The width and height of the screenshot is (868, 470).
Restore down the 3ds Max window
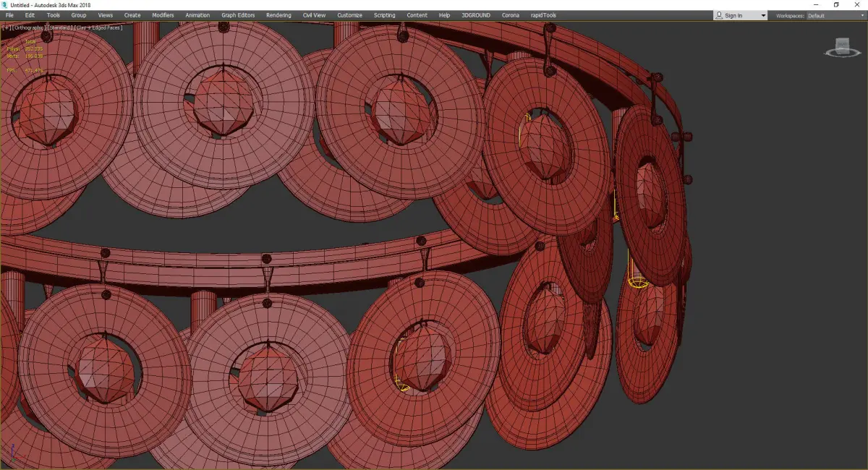(836, 4)
